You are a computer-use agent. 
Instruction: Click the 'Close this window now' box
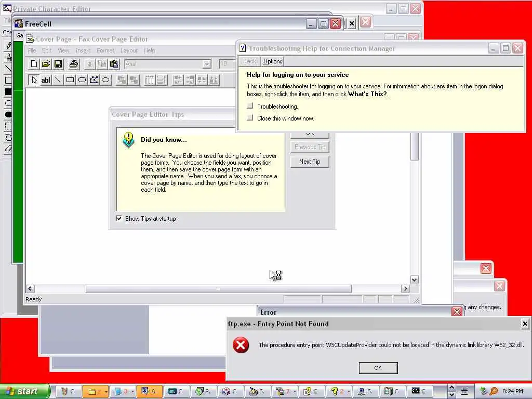click(250, 118)
